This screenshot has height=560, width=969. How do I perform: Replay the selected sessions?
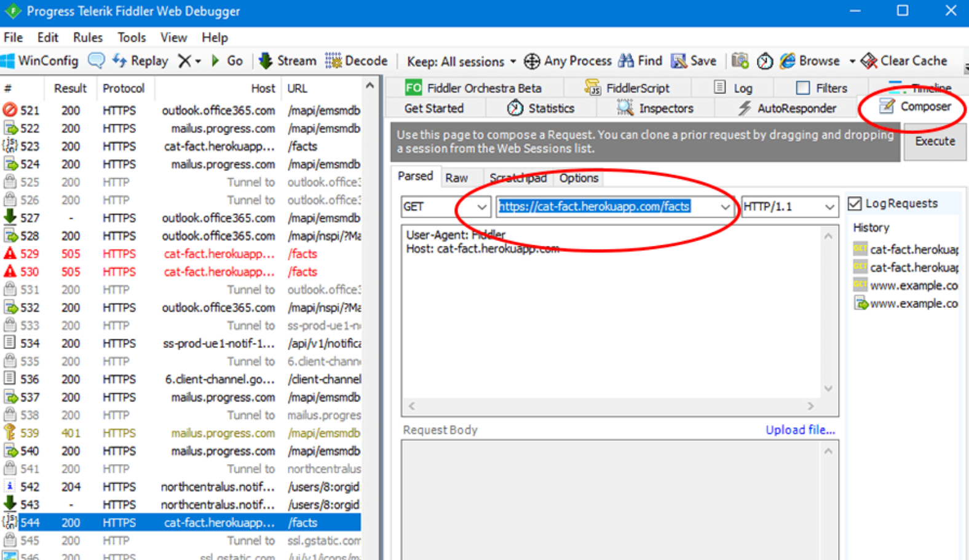coord(140,61)
